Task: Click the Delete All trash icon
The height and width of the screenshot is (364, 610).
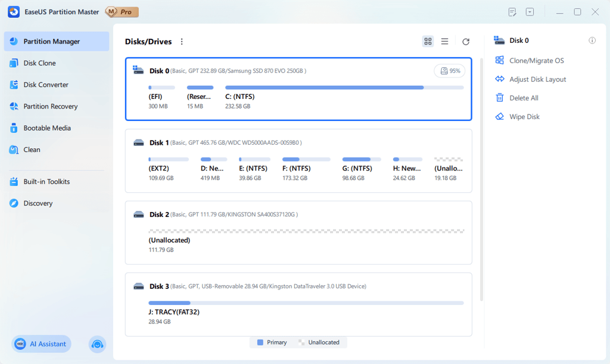Action: click(500, 98)
